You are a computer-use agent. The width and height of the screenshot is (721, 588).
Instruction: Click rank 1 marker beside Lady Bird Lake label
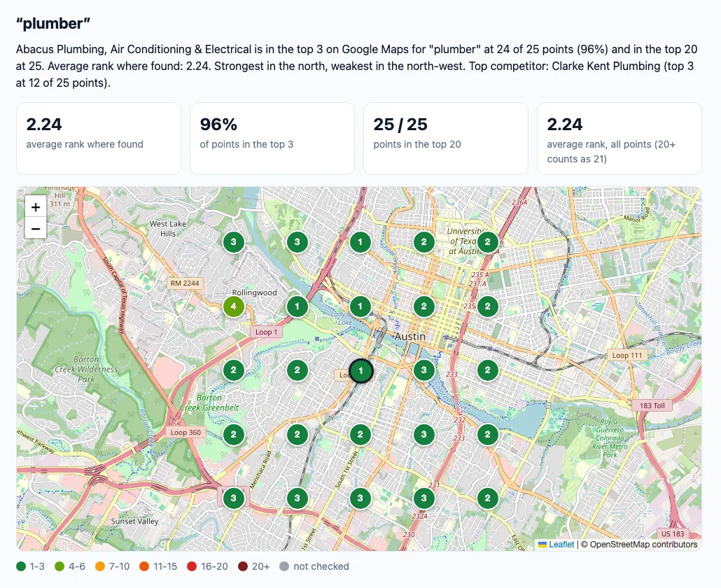360,306
